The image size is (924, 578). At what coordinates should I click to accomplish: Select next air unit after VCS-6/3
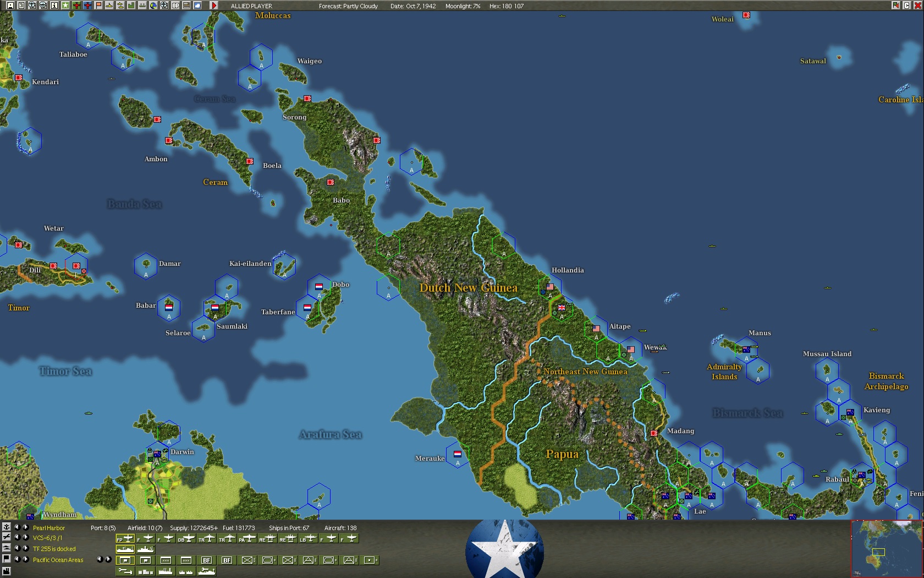coord(25,537)
